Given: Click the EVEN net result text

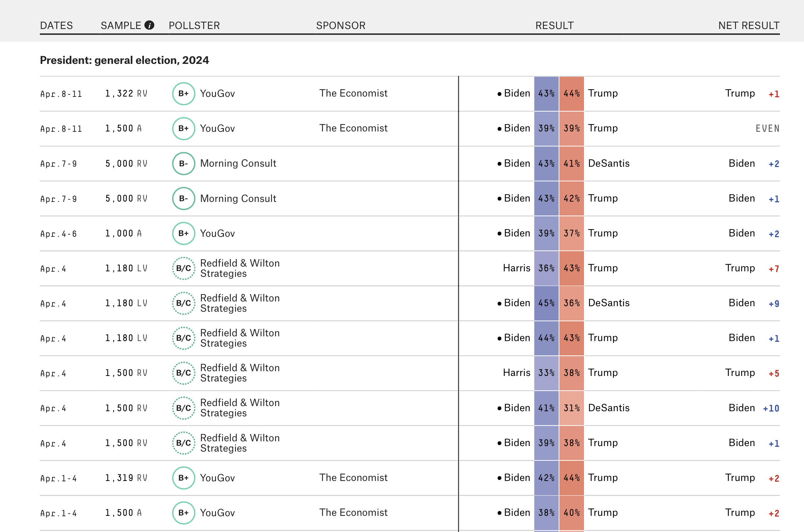Looking at the screenshot, I should [767, 129].
